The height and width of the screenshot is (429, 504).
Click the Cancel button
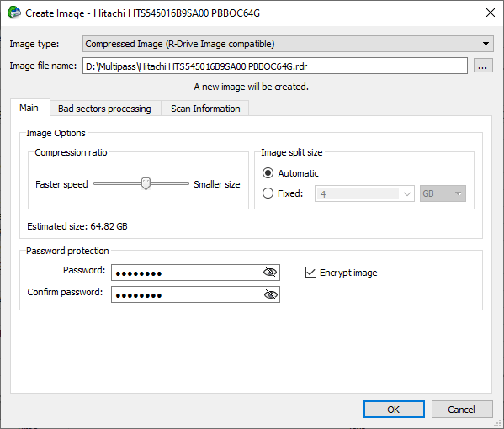tap(462, 410)
